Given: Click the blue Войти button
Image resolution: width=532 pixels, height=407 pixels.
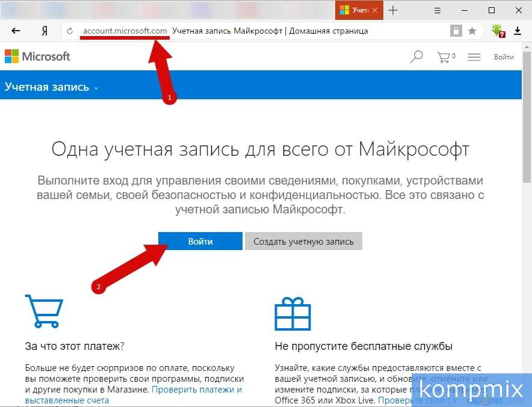Looking at the screenshot, I should coord(200,241).
